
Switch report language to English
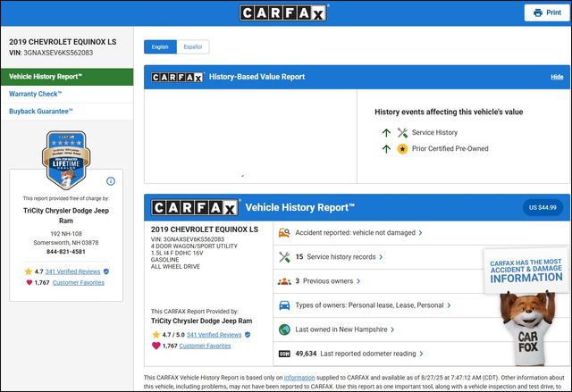(x=160, y=47)
